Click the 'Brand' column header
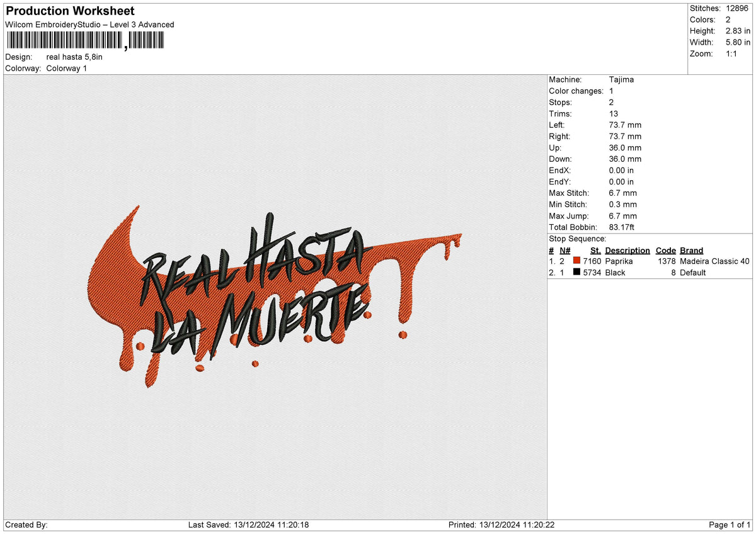Viewport: 756px width, 534px height. (692, 250)
